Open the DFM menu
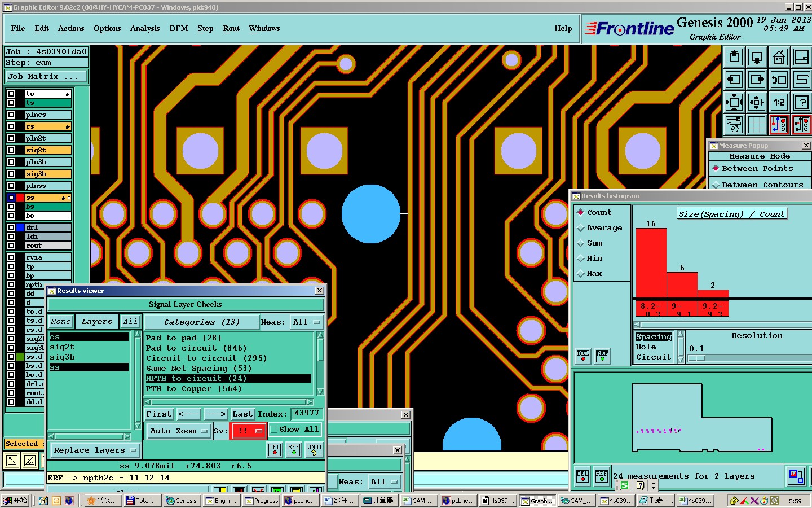 pyautogui.click(x=179, y=28)
